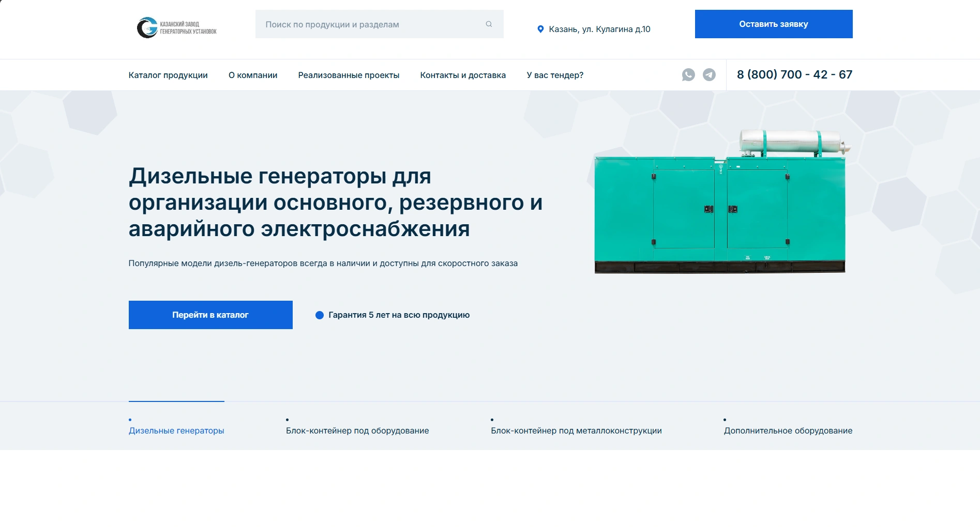Switch to 'Блок-контейнер под оборудование' tab

tap(357, 430)
